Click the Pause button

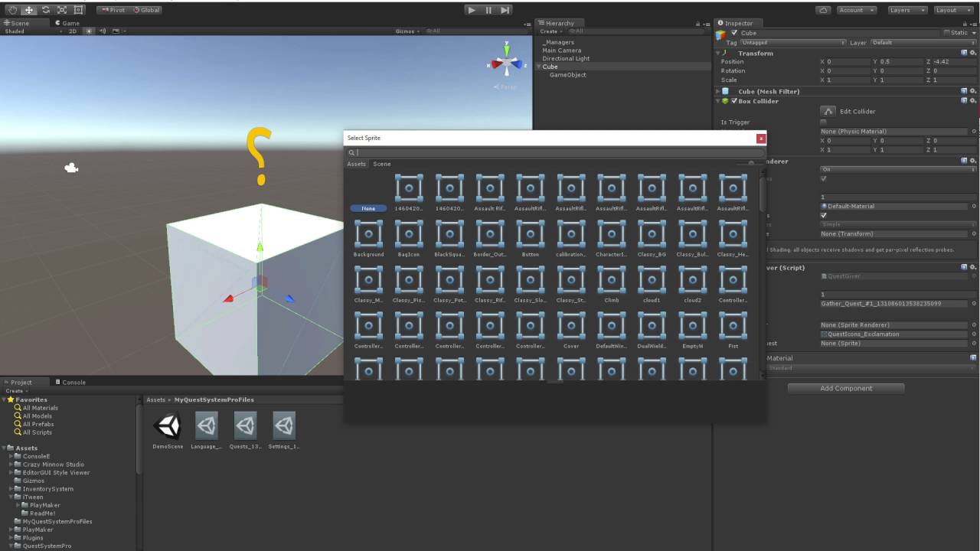pyautogui.click(x=488, y=10)
